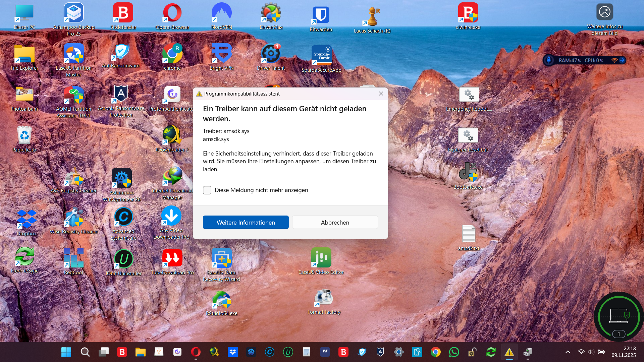
Task: Open the Bitwarden desktop shortcut
Action: pyautogui.click(x=321, y=15)
